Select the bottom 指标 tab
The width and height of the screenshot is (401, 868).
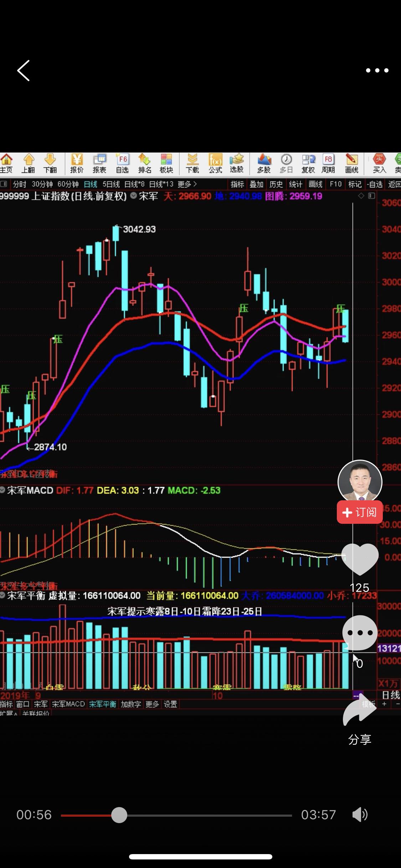pos(6,704)
